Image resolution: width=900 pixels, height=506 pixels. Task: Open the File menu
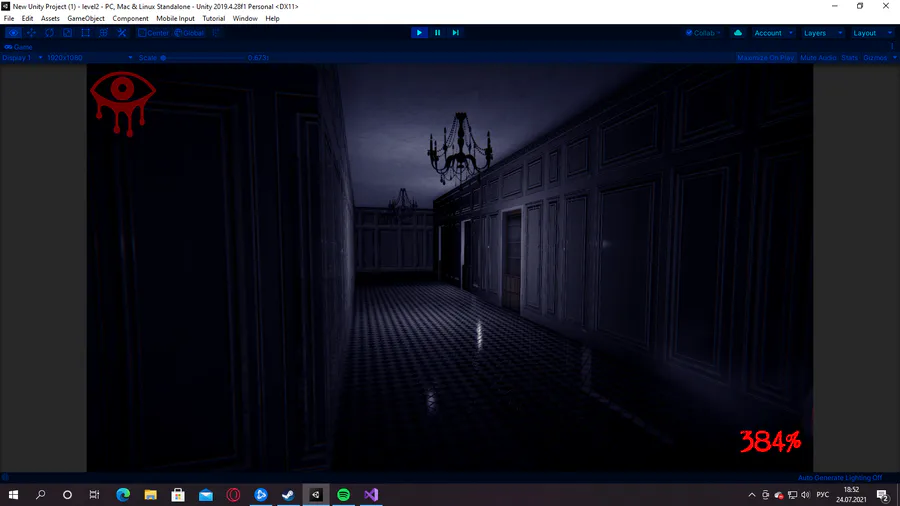[9, 18]
